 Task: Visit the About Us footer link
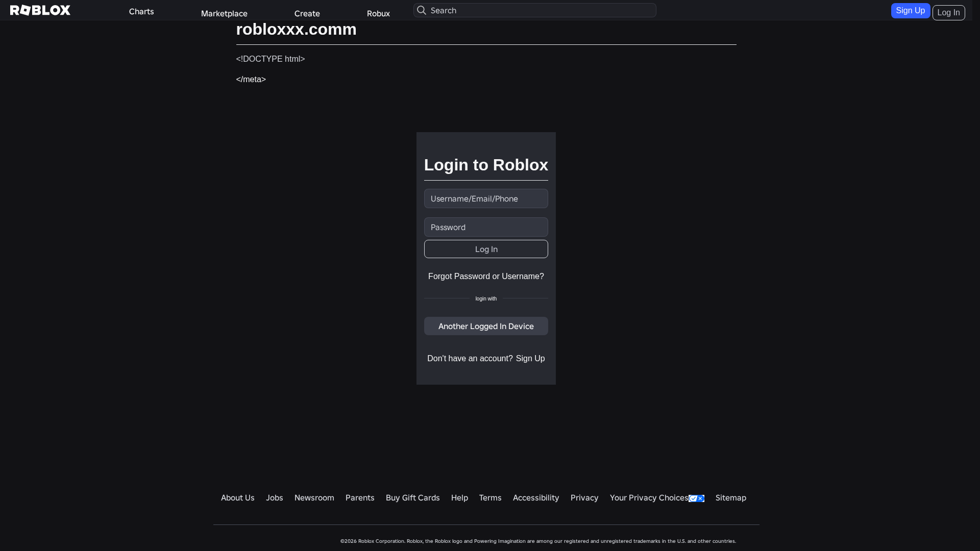click(x=238, y=497)
